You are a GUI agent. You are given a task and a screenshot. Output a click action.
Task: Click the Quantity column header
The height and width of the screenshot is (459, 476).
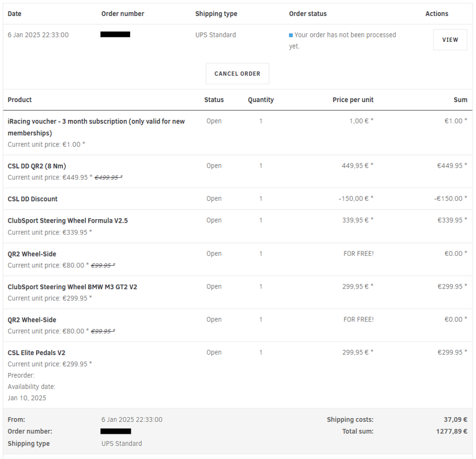tap(261, 100)
